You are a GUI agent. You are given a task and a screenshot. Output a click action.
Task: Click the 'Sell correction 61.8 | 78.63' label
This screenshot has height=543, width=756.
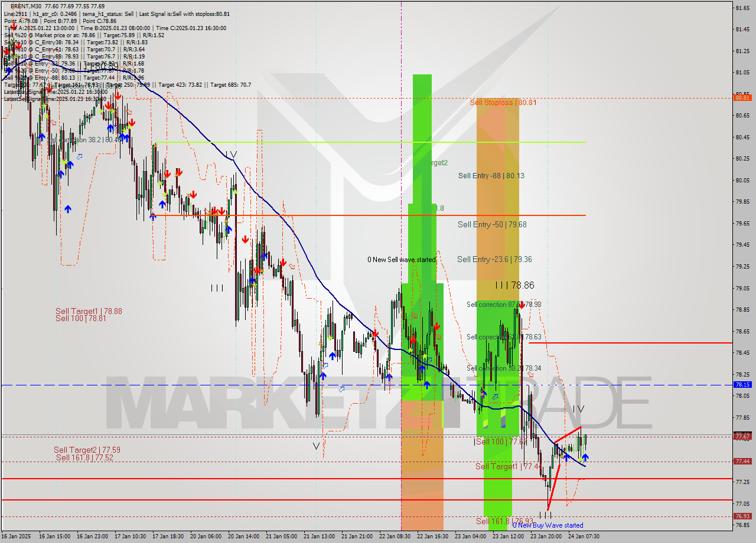point(504,337)
